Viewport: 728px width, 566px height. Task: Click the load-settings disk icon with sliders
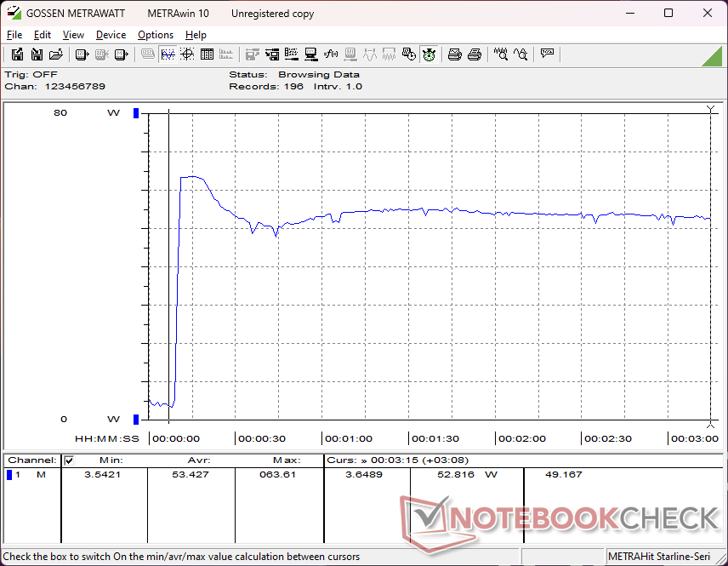click(272, 54)
